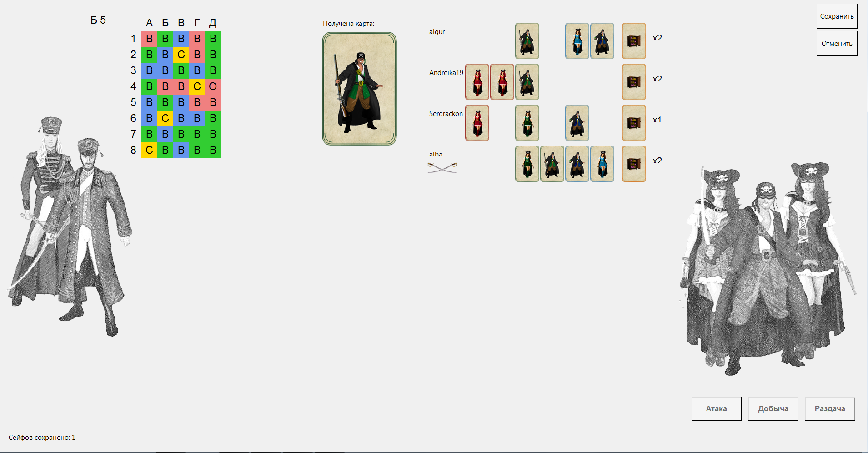Click red cell at column А row 1
Image resolution: width=868 pixels, height=453 pixels.
149,39
